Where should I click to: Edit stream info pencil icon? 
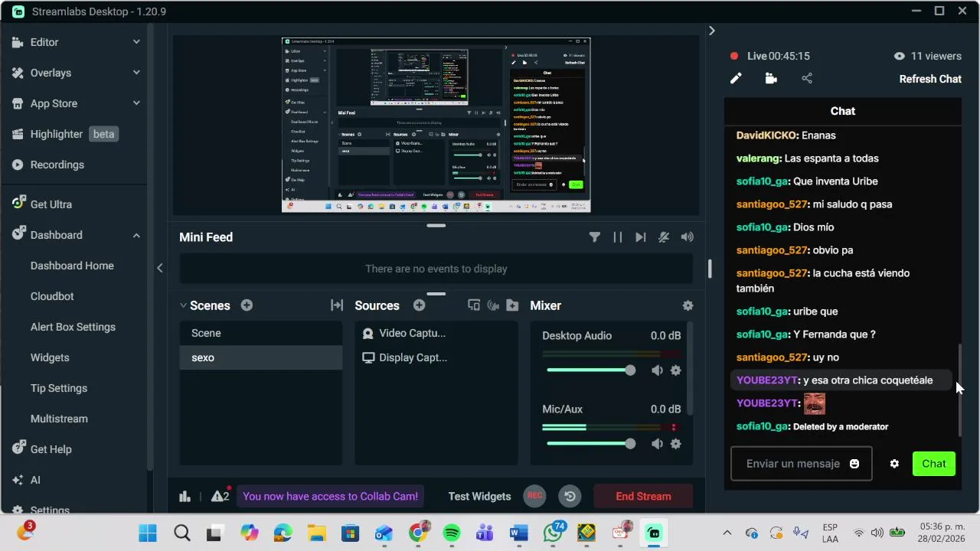(736, 78)
